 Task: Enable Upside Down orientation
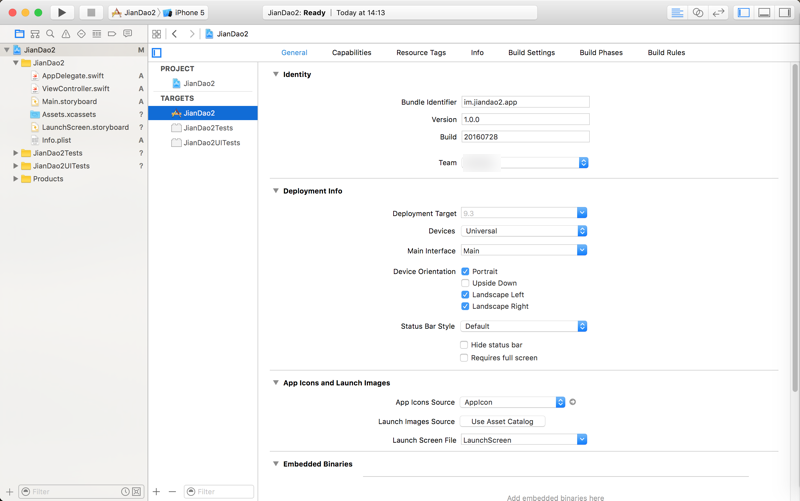pos(465,283)
